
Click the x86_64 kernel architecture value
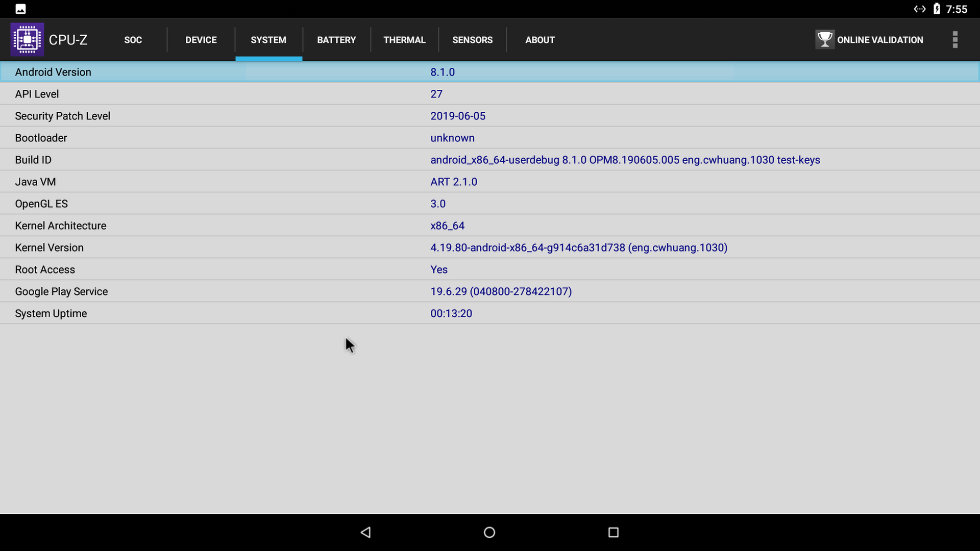tap(448, 226)
